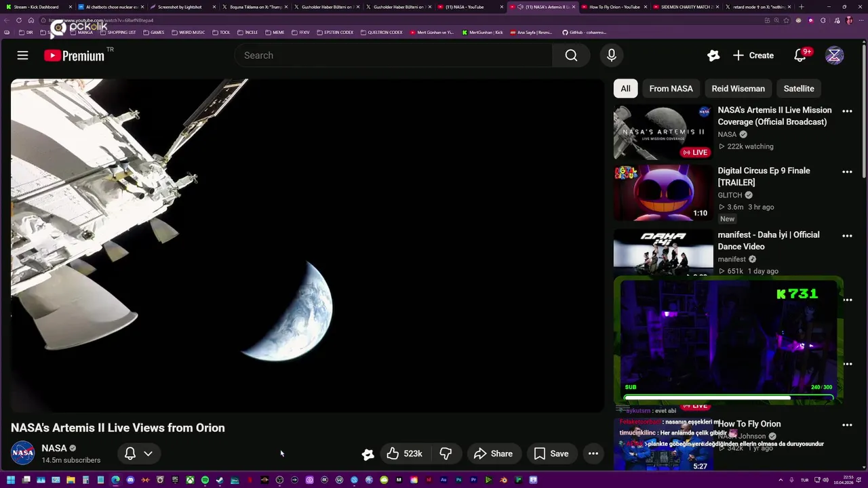The height and width of the screenshot is (488, 868).
Task: Open the MertGunhan | Kick bookmark
Action: click(483, 33)
